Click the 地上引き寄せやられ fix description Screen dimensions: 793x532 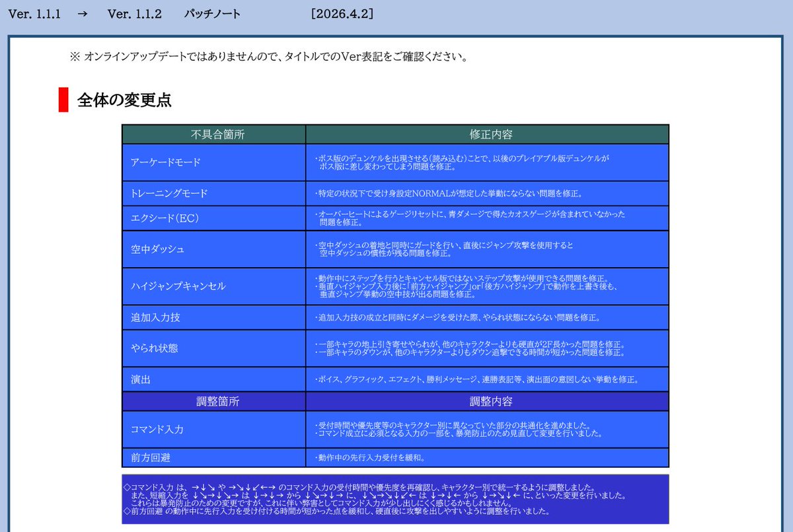coord(469,344)
